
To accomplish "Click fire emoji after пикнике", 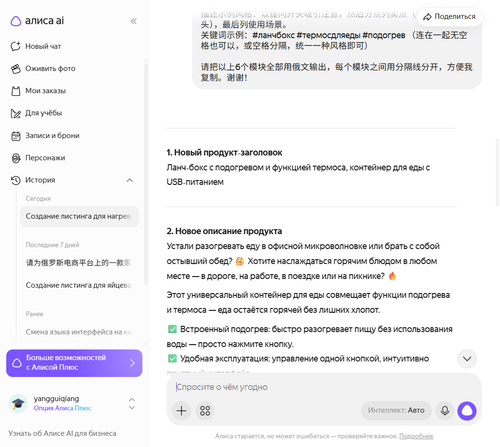I will click(x=392, y=276).
